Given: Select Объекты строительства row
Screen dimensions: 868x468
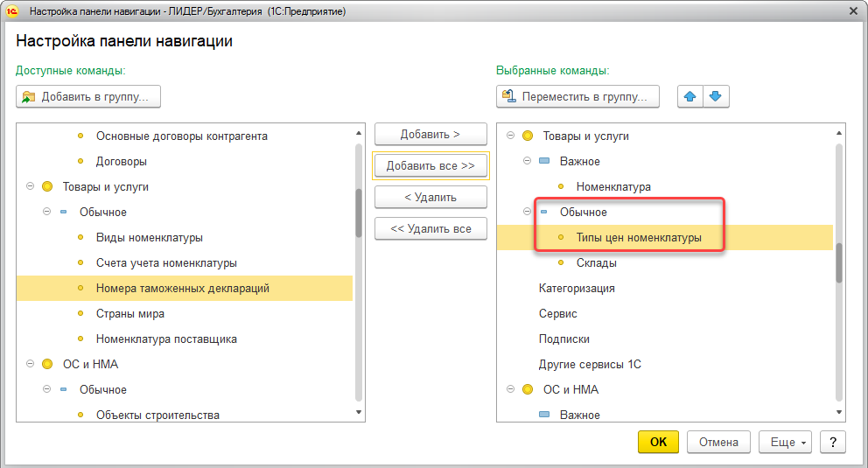Looking at the screenshot, I should coord(185,415).
